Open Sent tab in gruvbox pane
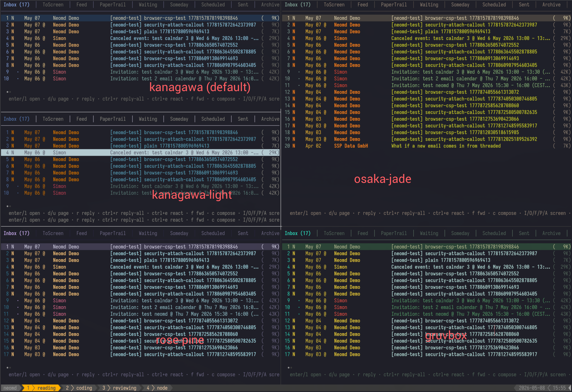The image size is (572, 392). [524, 233]
